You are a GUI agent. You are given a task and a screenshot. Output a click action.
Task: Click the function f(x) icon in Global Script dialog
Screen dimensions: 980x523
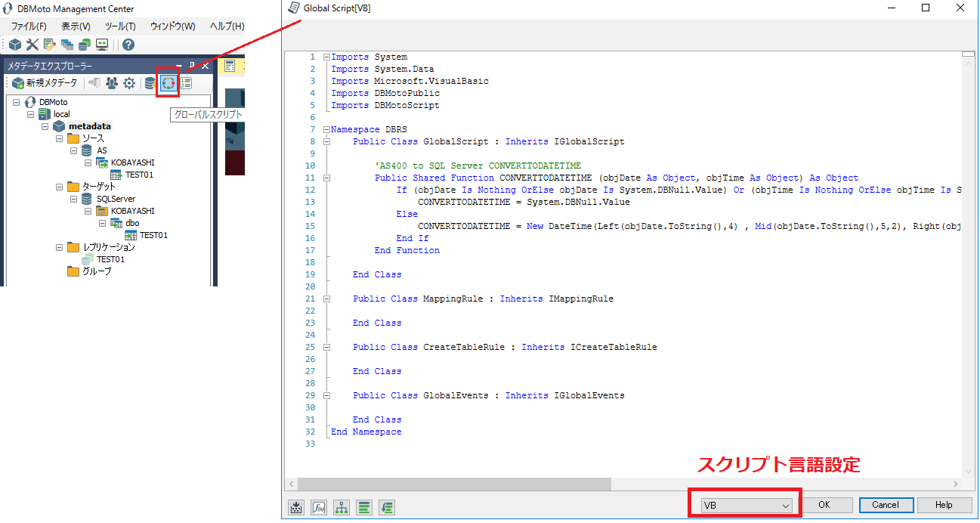pyautogui.click(x=319, y=506)
